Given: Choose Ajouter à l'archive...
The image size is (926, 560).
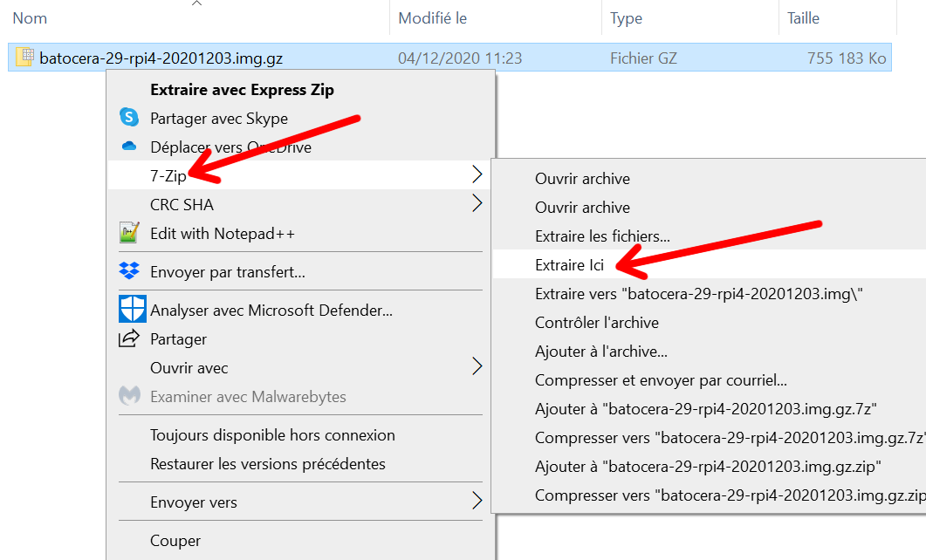Looking at the screenshot, I should [x=601, y=352].
